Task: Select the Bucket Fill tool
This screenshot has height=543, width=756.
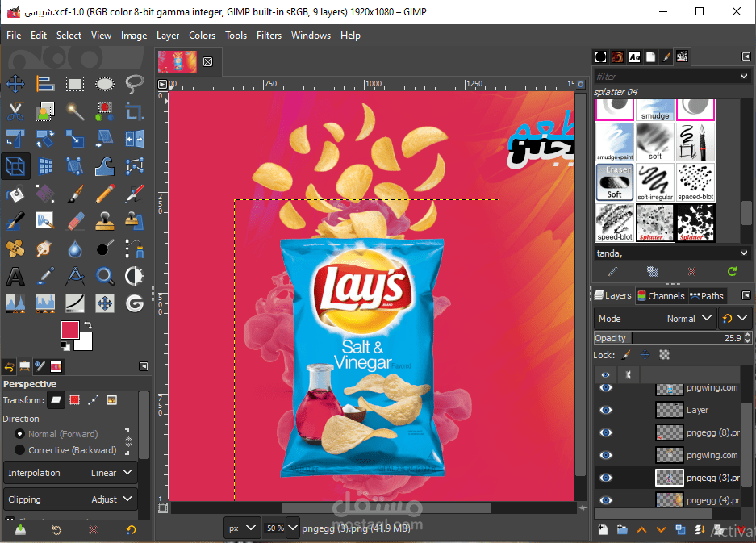Action: (x=15, y=194)
